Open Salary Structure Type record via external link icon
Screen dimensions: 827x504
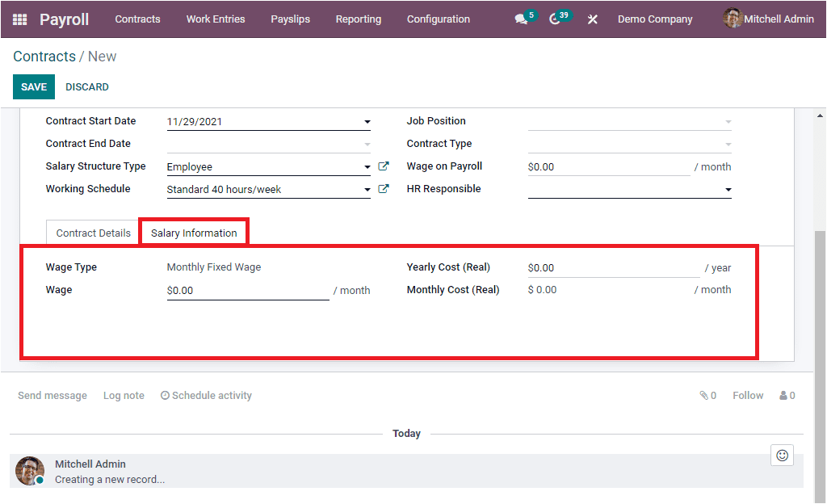384,166
